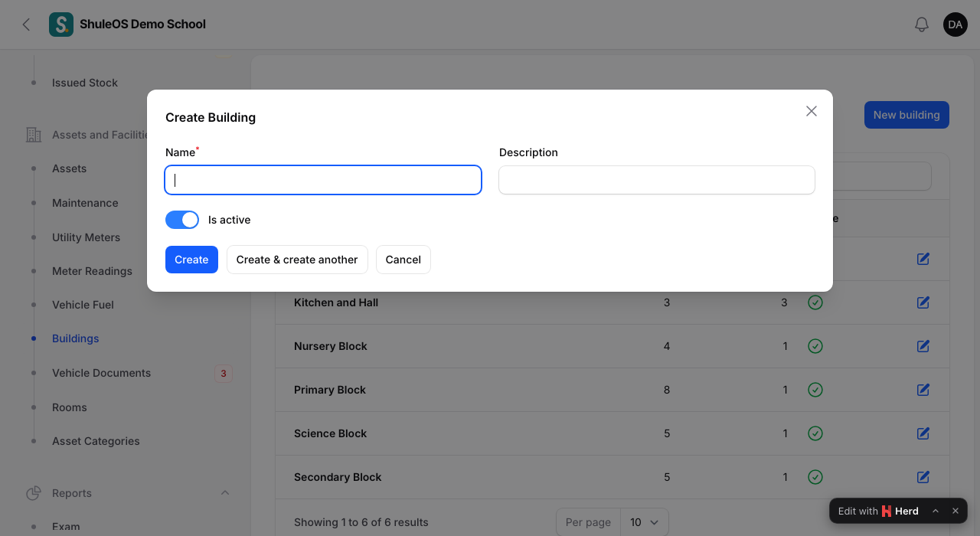The image size is (980, 536).
Task: Click the ShuleOS logo icon
Action: 61,25
